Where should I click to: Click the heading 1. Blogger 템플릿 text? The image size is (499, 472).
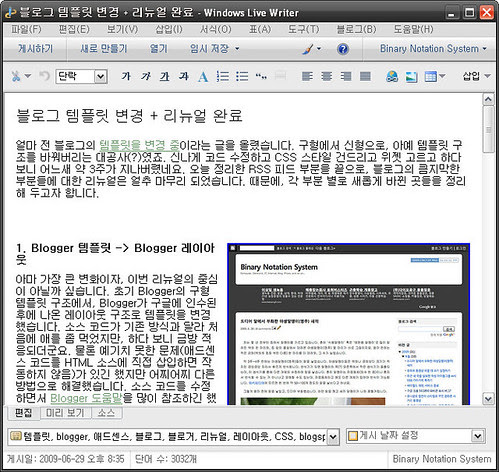point(115,254)
